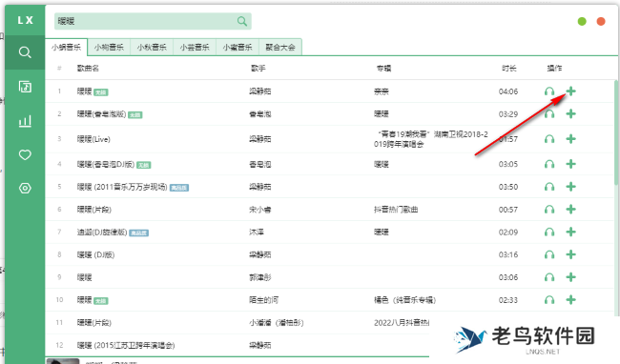The height and width of the screenshot is (364, 620).
Task: Add 暖暖 (DJ版) 03:16 with plus icon
Action: coord(570,254)
